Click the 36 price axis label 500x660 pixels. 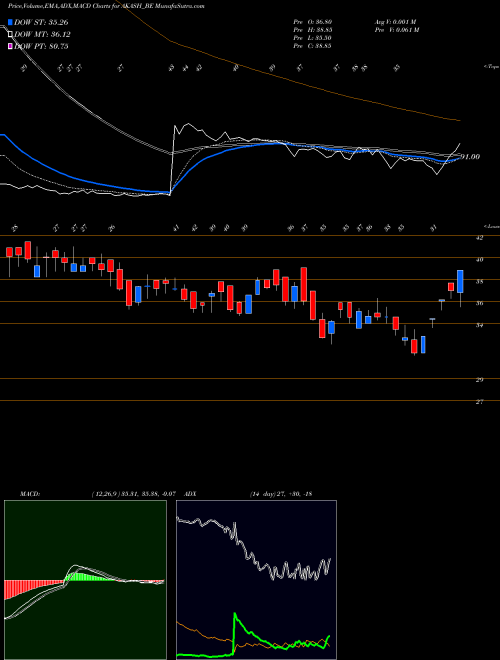tap(480, 303)
